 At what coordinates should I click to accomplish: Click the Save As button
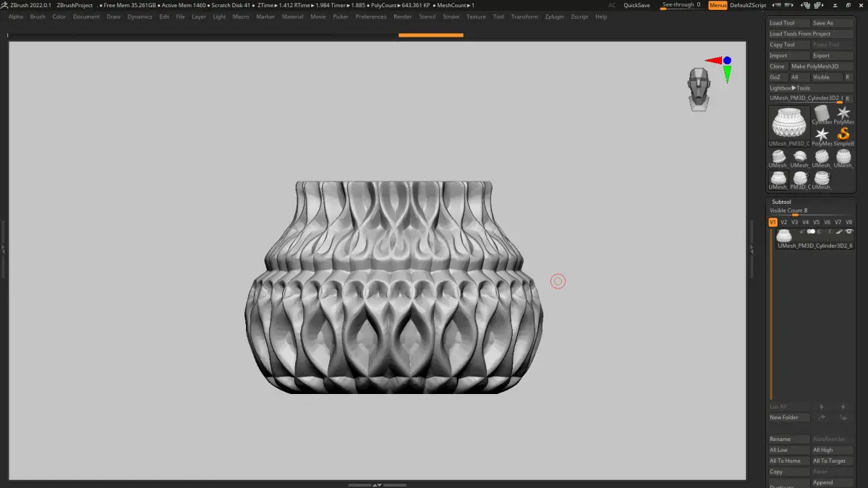(x=833, y=23)
